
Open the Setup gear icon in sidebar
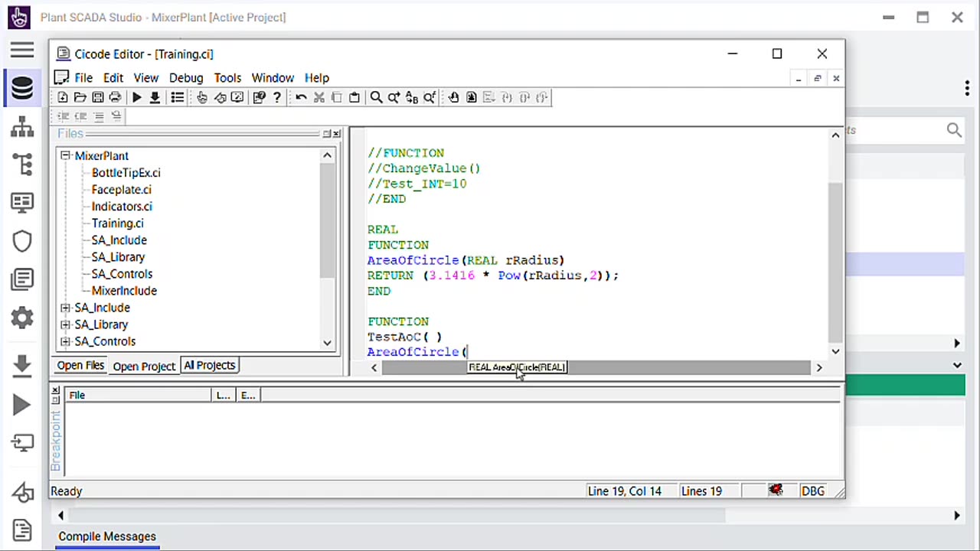pyautogui.click(x=21, y=318)
